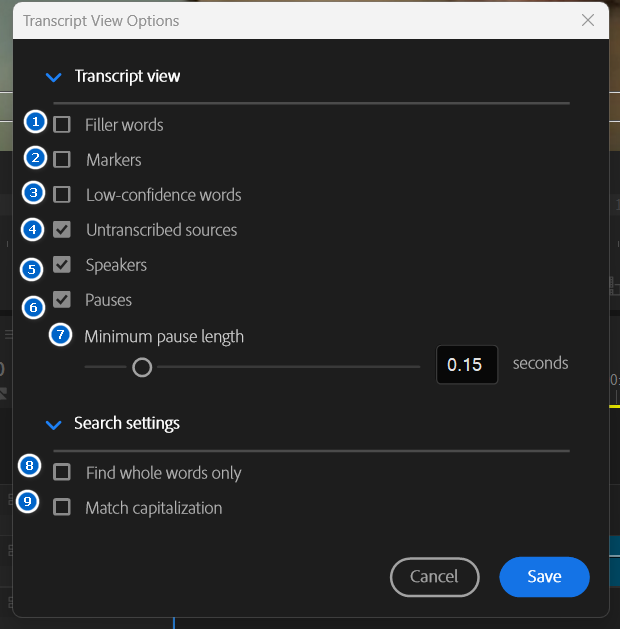Save the transcript view options

click(544, 576)
